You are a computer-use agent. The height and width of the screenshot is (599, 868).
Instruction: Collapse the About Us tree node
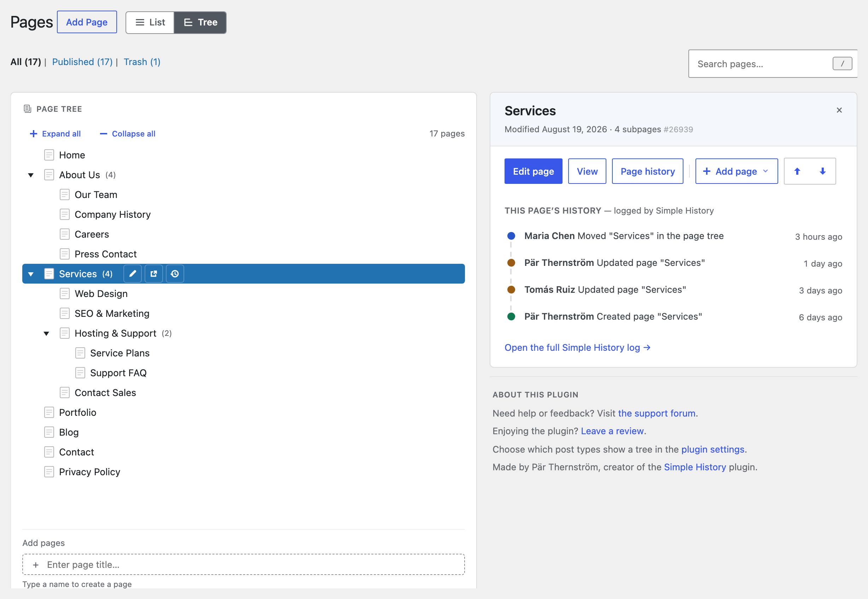point(31,175)
